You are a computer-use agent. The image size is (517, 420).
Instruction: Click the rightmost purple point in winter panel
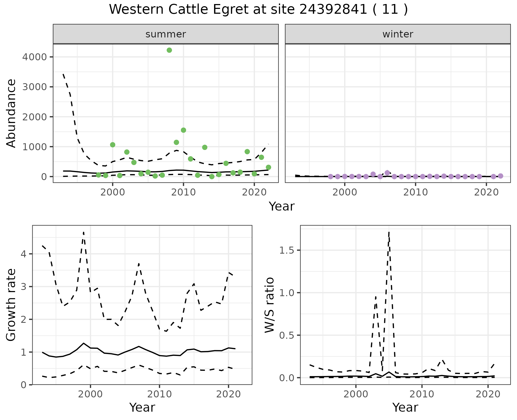[x=501, y=176]
